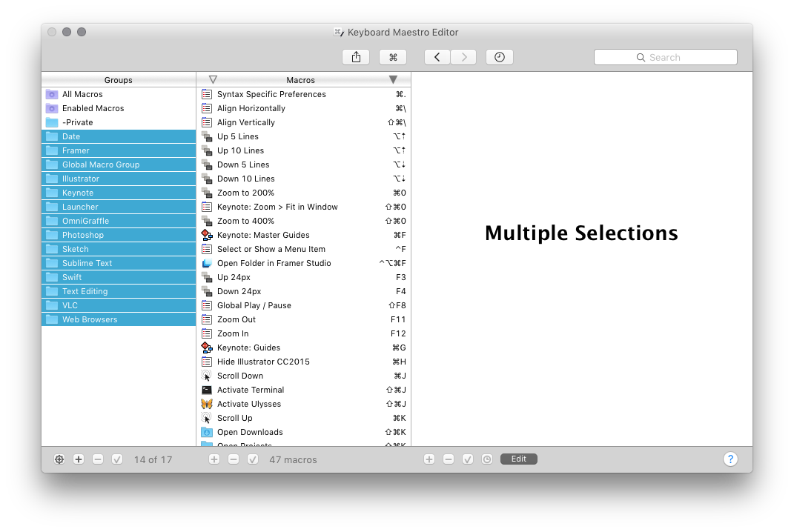Select the Date group

119,136
